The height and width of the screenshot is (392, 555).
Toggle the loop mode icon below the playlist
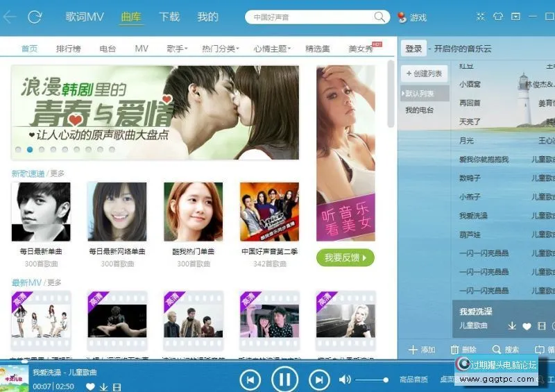pyautogui.click(x=540, y=350)
